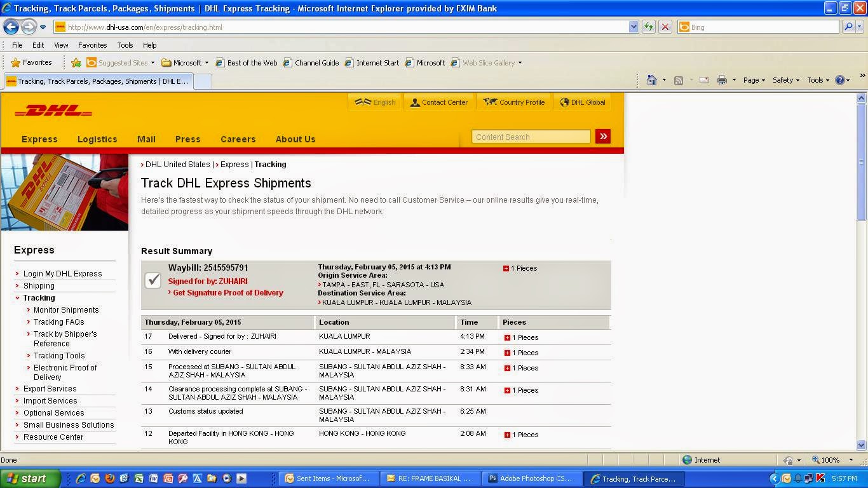Expand the Safety command menu
The height and width of the screenshot is (488, 868).
click(x=786, y=80)
